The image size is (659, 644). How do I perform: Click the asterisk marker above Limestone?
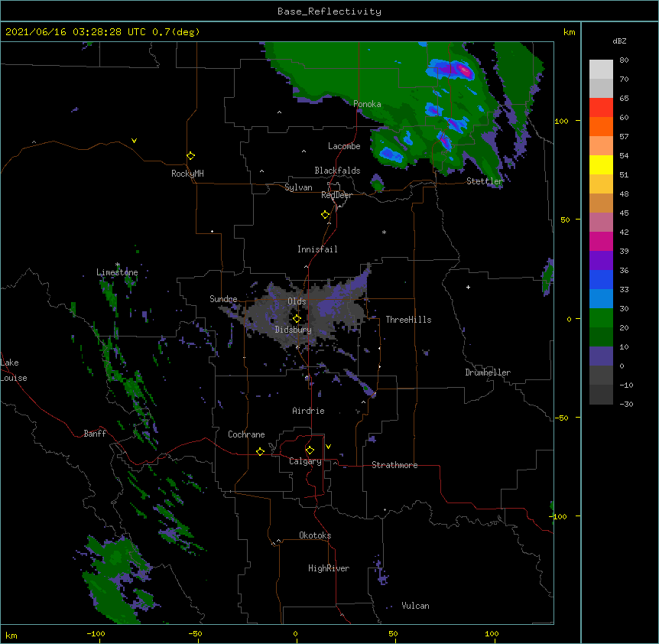pos(118,265)
